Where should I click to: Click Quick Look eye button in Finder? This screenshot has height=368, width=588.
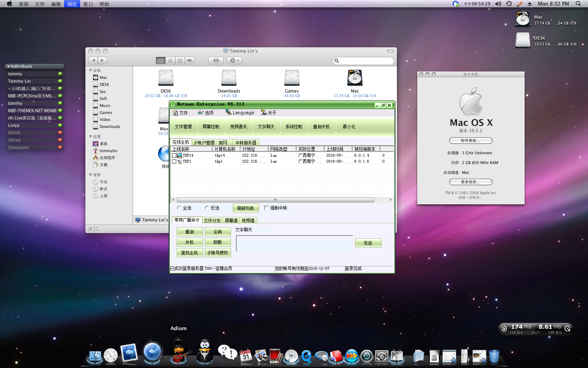pos(216,60)
